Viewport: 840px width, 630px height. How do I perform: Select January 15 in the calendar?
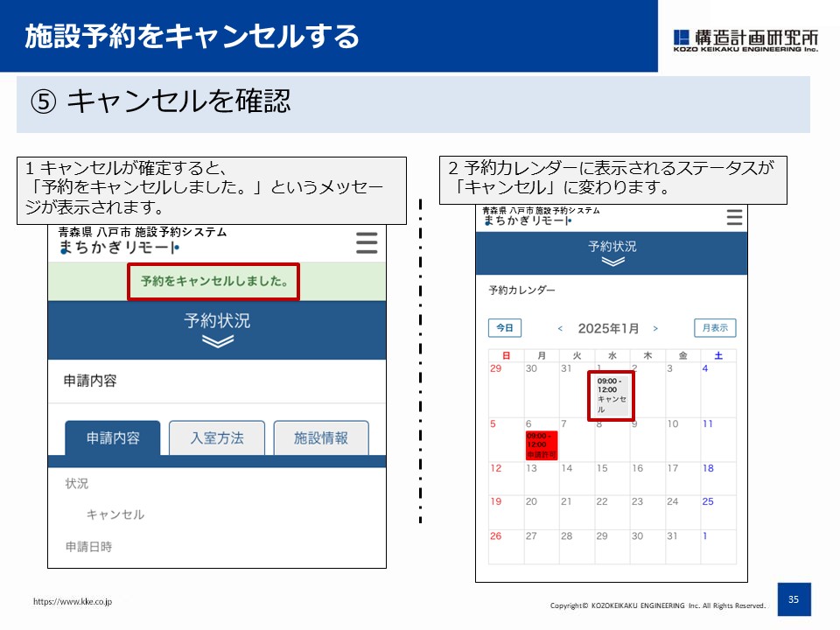[x=602, y=468]
